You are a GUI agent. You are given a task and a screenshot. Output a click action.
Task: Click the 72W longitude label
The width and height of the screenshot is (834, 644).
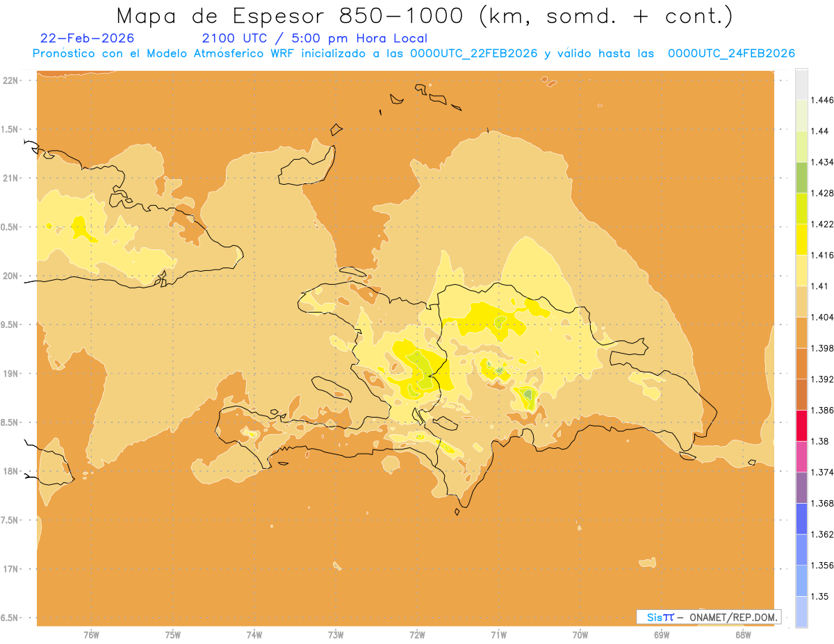tap(417, 634)
